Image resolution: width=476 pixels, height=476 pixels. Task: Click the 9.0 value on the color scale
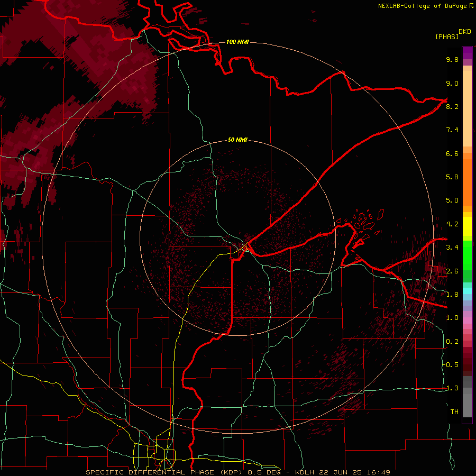tap(452, 83)
